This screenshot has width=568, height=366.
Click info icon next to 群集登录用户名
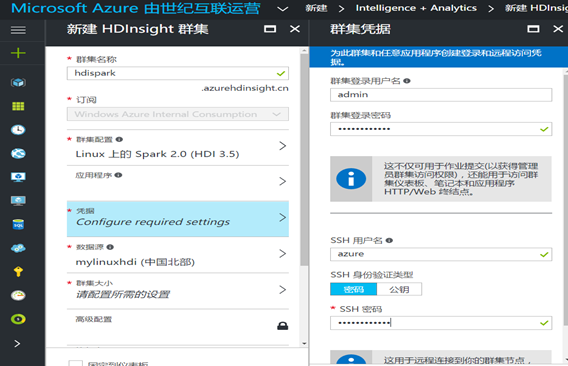[x=407, y=81]
